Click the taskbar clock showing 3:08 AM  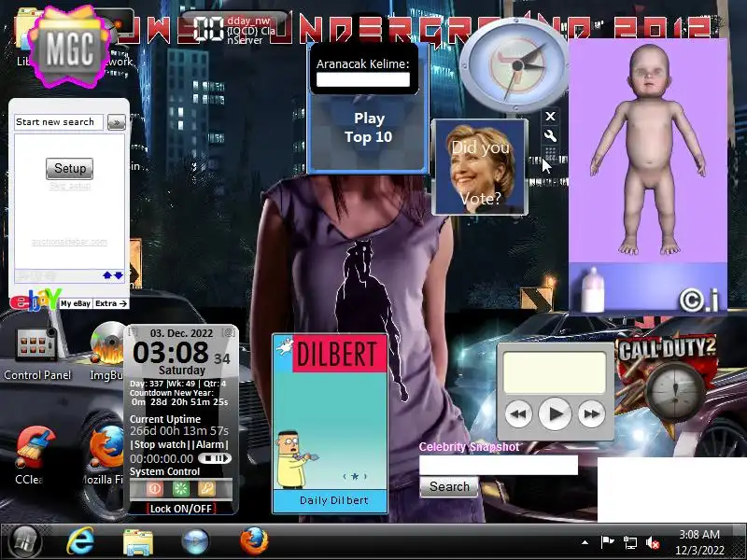[699, 542]
